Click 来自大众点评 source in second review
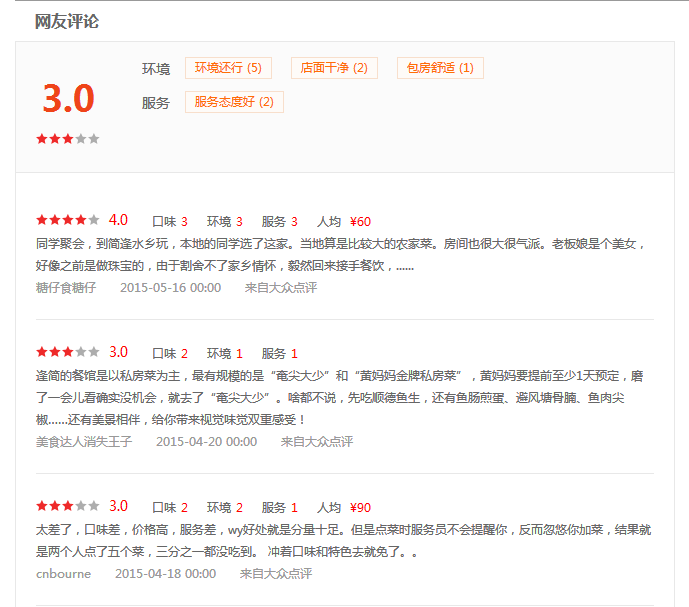 316,441
